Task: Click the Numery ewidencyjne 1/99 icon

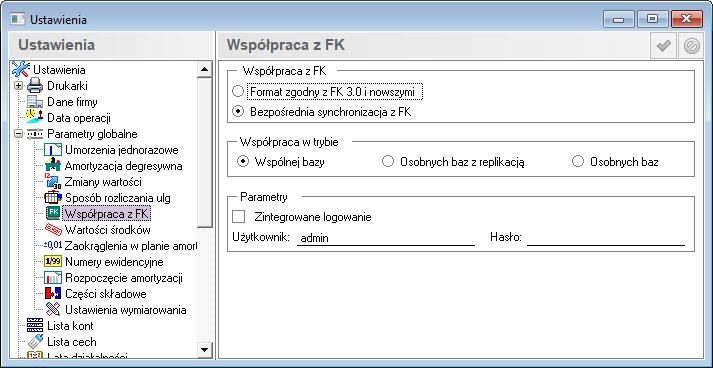Action: click(x=53, y=262)
